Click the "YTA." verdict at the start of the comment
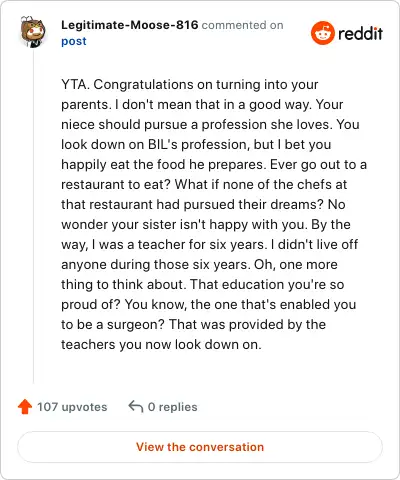The image size is (400, 480). (x=75, y=85)
